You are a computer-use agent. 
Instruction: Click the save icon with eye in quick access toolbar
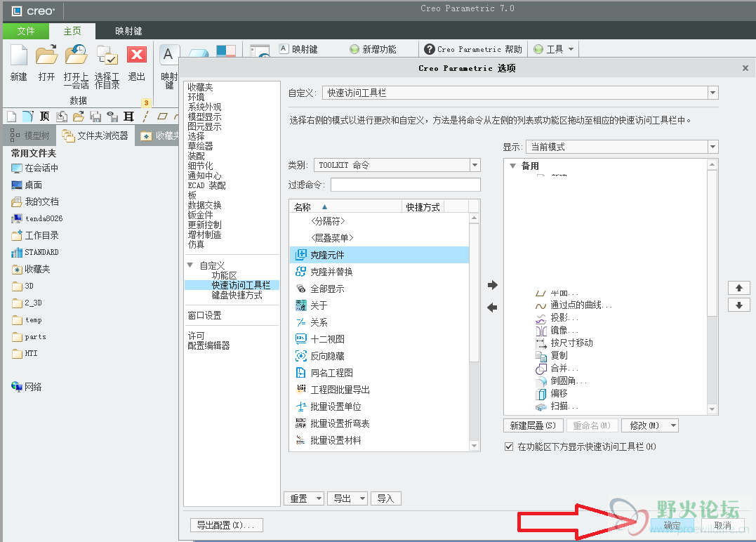coord(112,117)
